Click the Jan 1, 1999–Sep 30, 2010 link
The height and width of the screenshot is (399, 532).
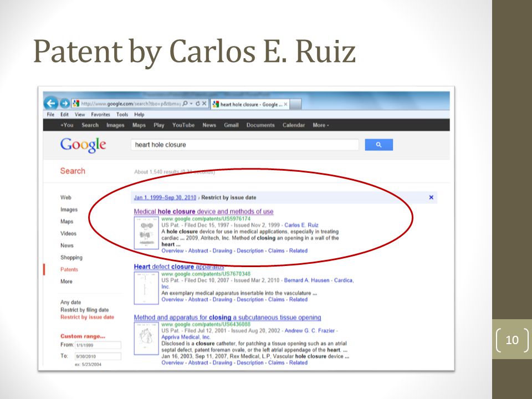tap(165, 197)
